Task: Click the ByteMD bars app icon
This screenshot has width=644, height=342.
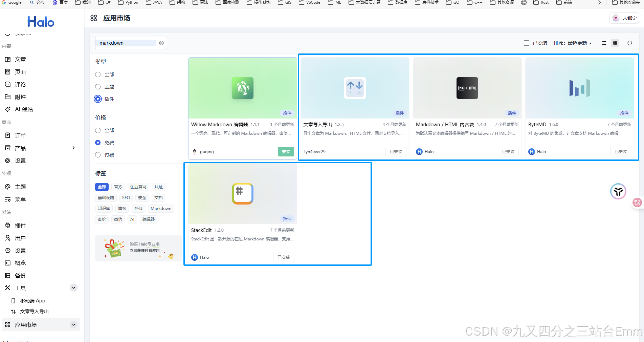Action: coord(580,88)
